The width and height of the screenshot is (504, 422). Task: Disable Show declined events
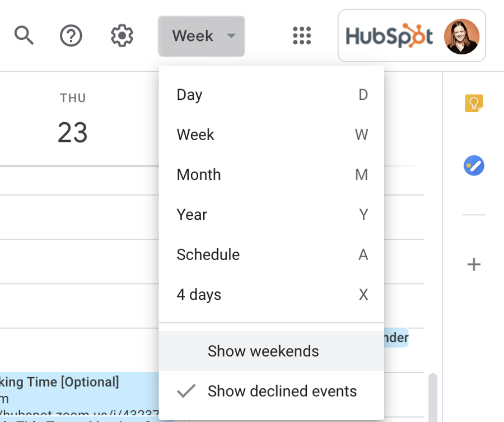coord(282,391)
